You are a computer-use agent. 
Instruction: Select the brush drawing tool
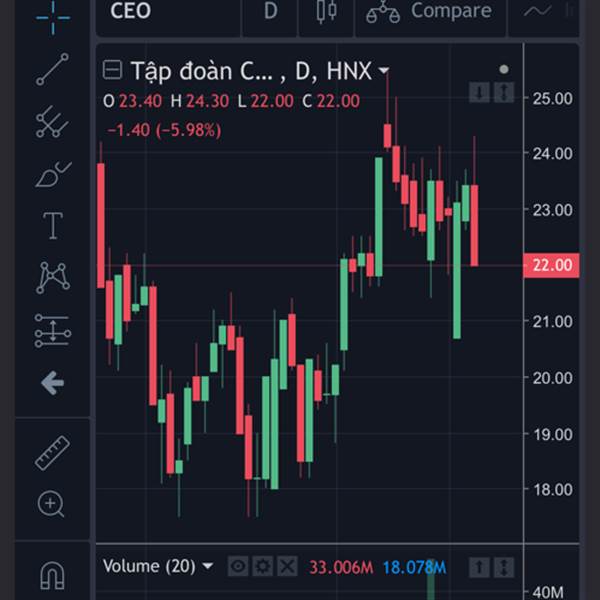point(53,174)
